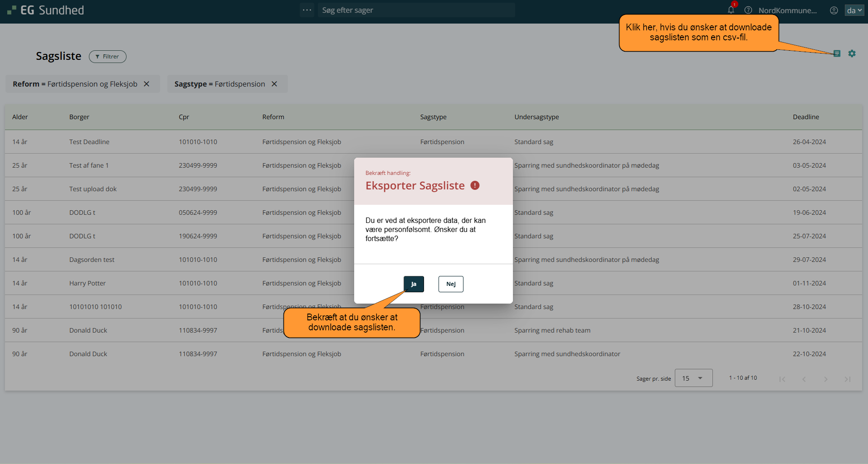Click the 1 - 10 af 10 pagination text
The width and height of the screenshot is (868, 464).
click(743, 378)
